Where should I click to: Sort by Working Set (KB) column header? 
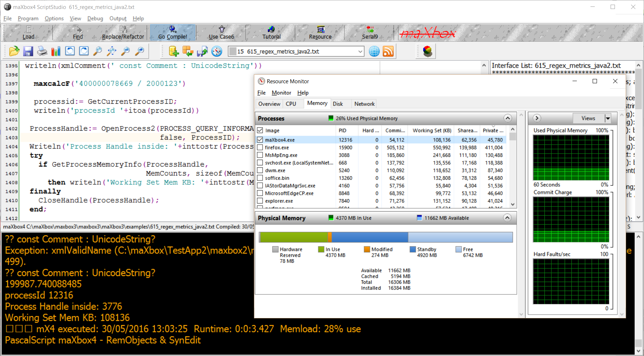point(432,130)
